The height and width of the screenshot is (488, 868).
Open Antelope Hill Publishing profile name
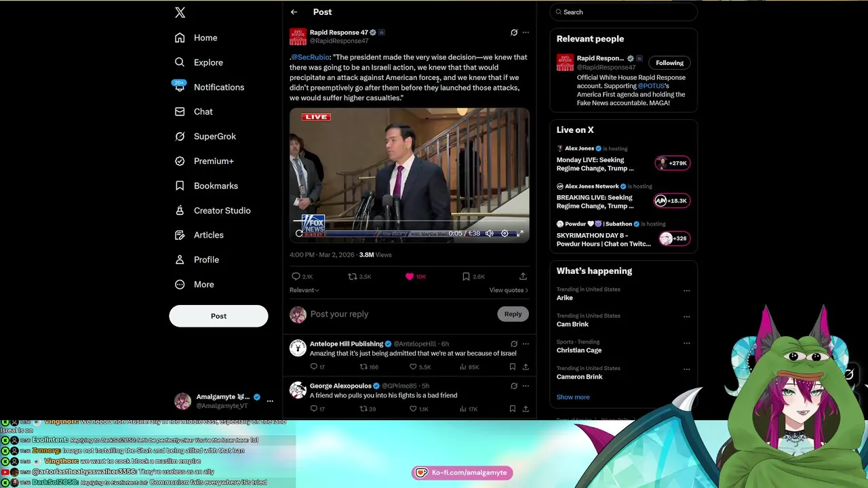pos(347,344)
